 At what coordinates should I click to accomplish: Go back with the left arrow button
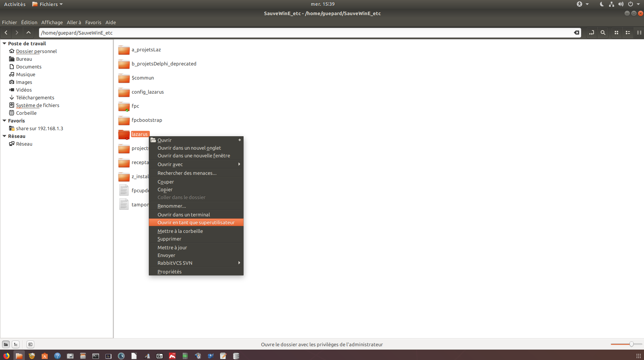click(x=6, y=33)
